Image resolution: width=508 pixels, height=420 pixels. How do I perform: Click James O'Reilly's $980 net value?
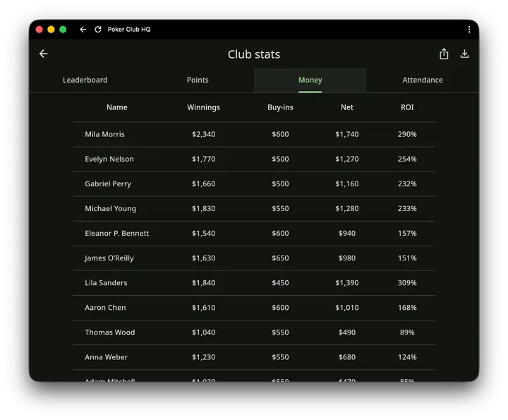point(347,258)
